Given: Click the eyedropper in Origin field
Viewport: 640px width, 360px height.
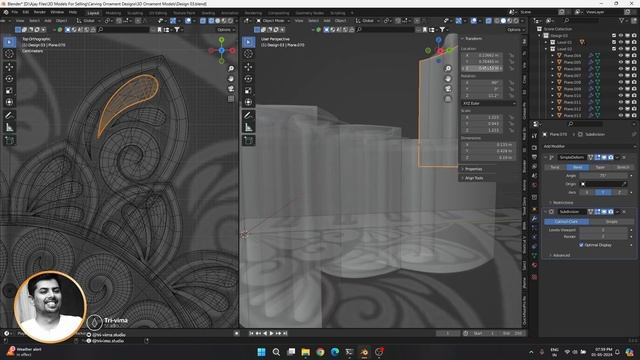Looking at the screenshot, I should pos(624,184).
